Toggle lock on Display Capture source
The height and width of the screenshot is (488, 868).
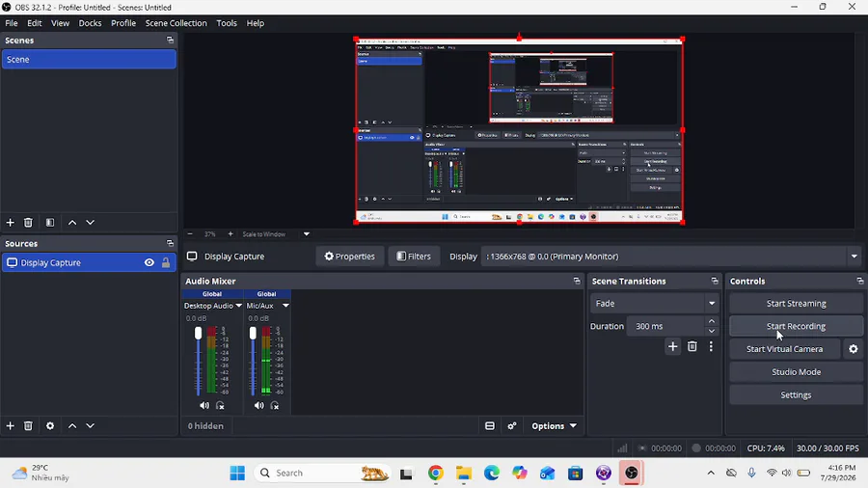pyautogui.click(x=166, y=263)
